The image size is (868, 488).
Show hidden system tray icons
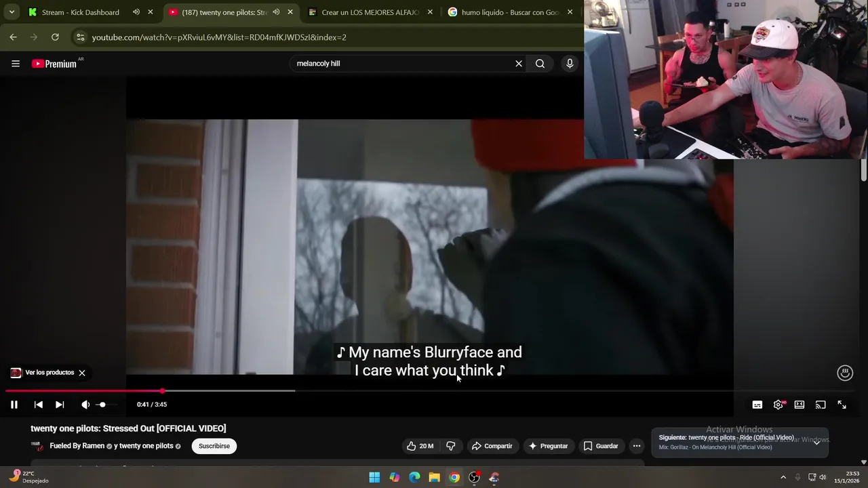point(783,478)
